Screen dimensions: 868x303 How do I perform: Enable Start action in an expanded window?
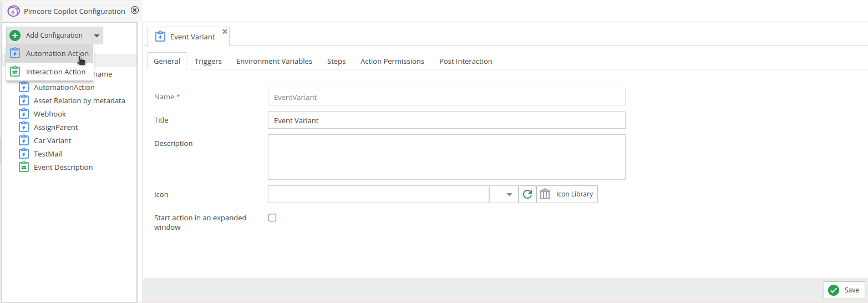click(x=272, y=218)
